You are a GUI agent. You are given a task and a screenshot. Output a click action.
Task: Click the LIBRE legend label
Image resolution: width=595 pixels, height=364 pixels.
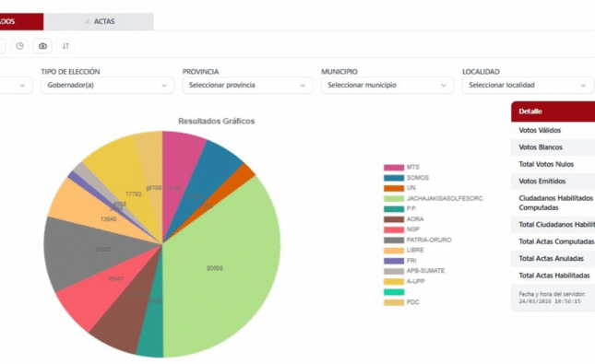click(415, 251)
